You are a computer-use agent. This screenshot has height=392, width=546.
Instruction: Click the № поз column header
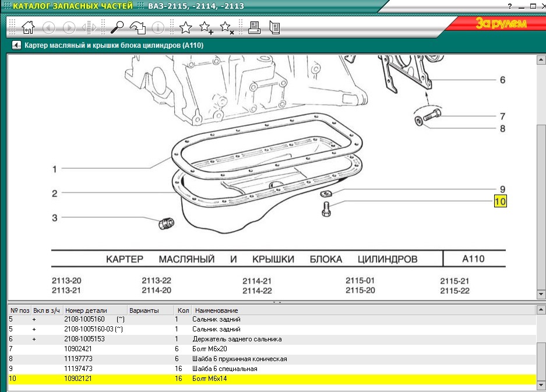[x=20, y=310]
